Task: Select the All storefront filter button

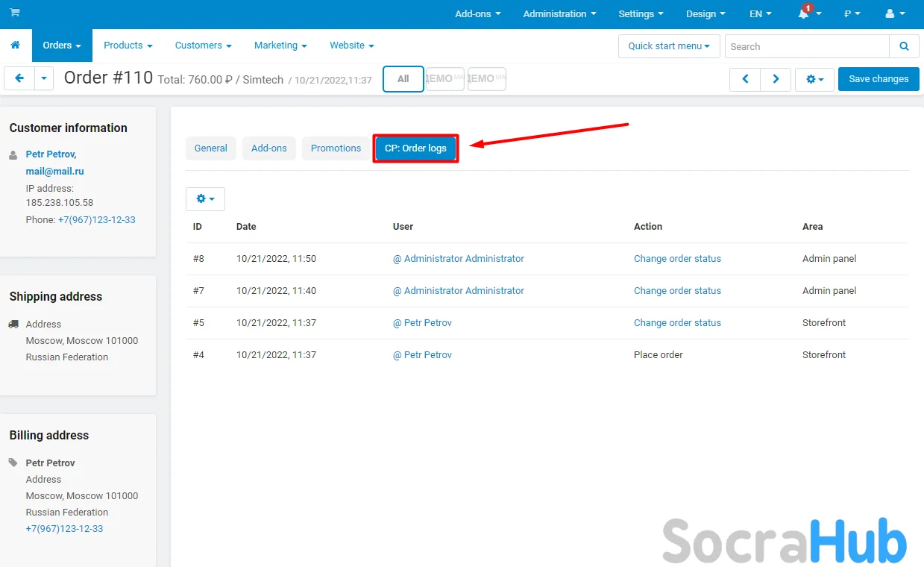Action: [x=403, y=79]
